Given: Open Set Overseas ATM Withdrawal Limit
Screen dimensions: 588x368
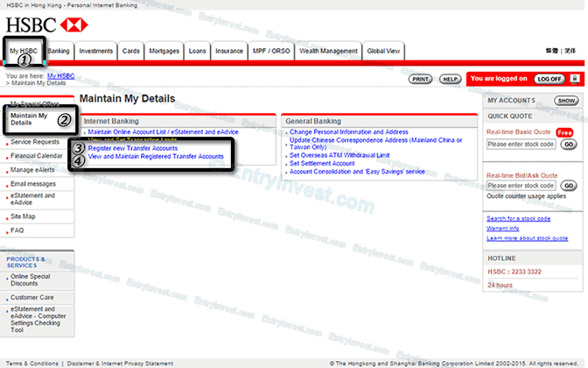Looking at the screenshot, I should 339,155.
